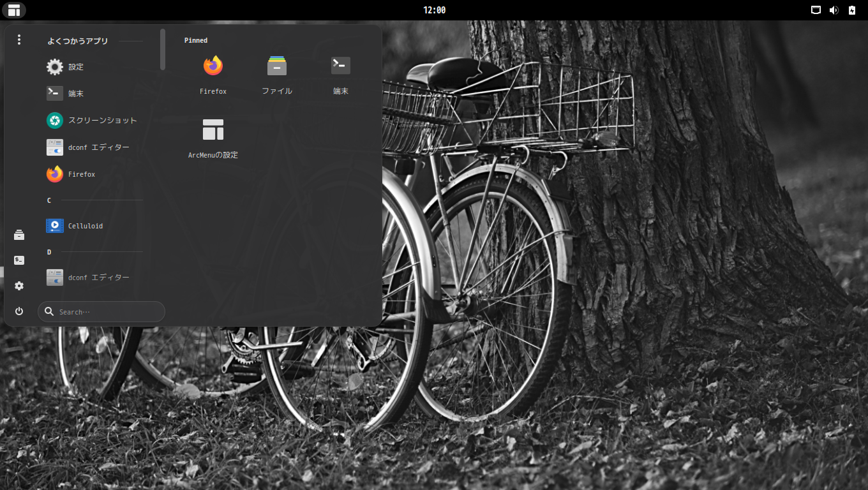This screenshot has width=868, height=490.
Task: Click the search magnifier icon
Action: (x=49, y=311)
